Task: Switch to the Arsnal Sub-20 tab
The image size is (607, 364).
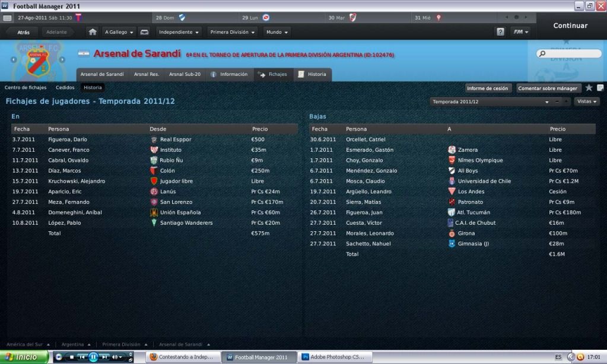Action: pyautogui.click(x=185, y=74)
